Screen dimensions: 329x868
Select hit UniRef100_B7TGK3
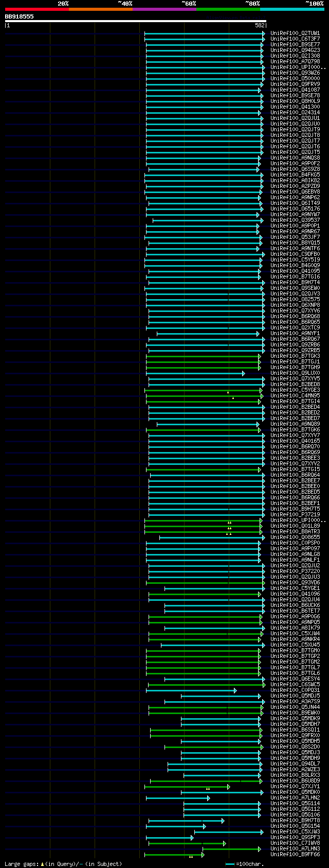295,356
